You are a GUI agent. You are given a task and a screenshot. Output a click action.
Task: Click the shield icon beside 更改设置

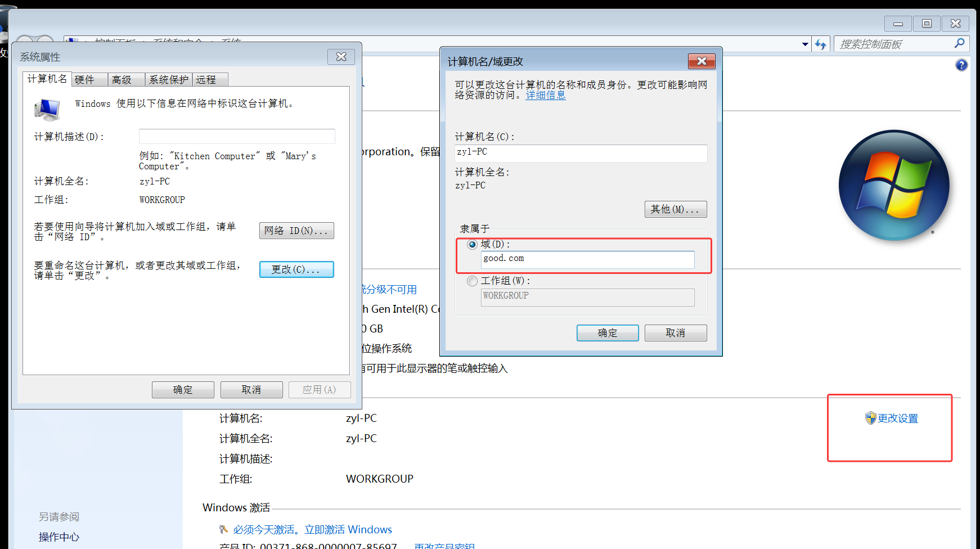(870, 418)
